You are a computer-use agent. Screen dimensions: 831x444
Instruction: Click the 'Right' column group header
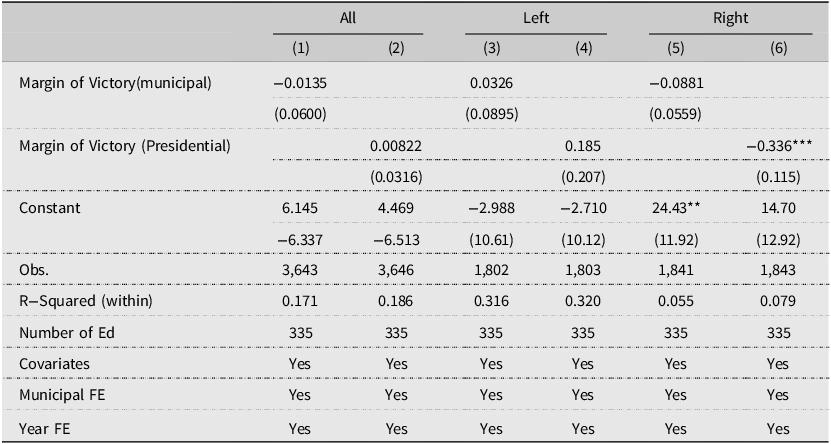point(730,18)
